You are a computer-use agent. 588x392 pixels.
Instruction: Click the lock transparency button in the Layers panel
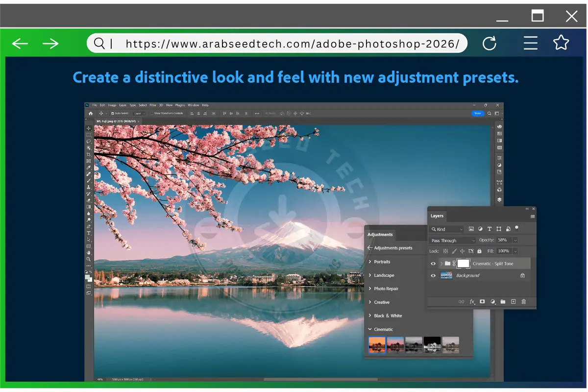[x=445, y=251]
